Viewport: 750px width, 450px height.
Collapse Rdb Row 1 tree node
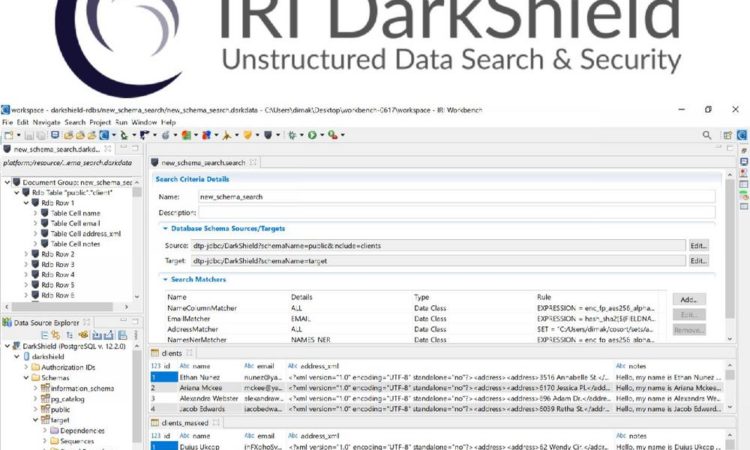click(26, 203)
